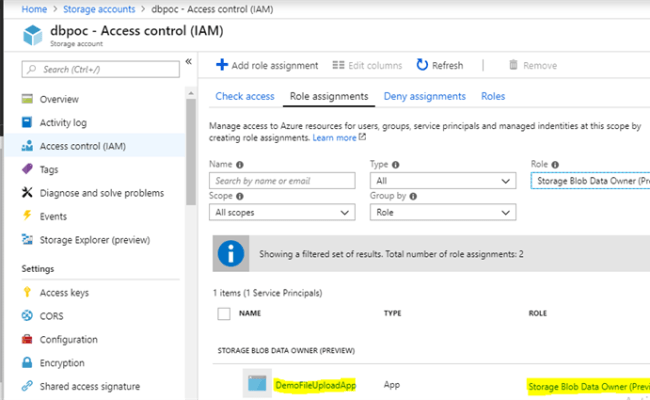Click the Remove button label
The width and height of the screenshot is (650, 400).
click(540, 65)
